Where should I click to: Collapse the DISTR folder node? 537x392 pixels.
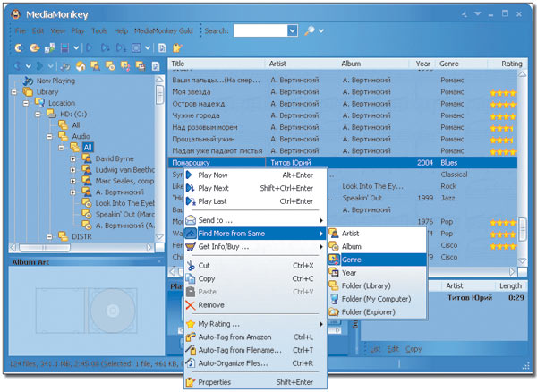click(49, 236)
